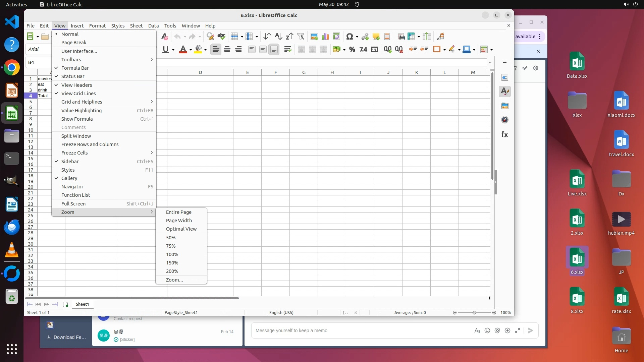
Task: Open the Navigator compass icon in sidebar
Action: 504,120
